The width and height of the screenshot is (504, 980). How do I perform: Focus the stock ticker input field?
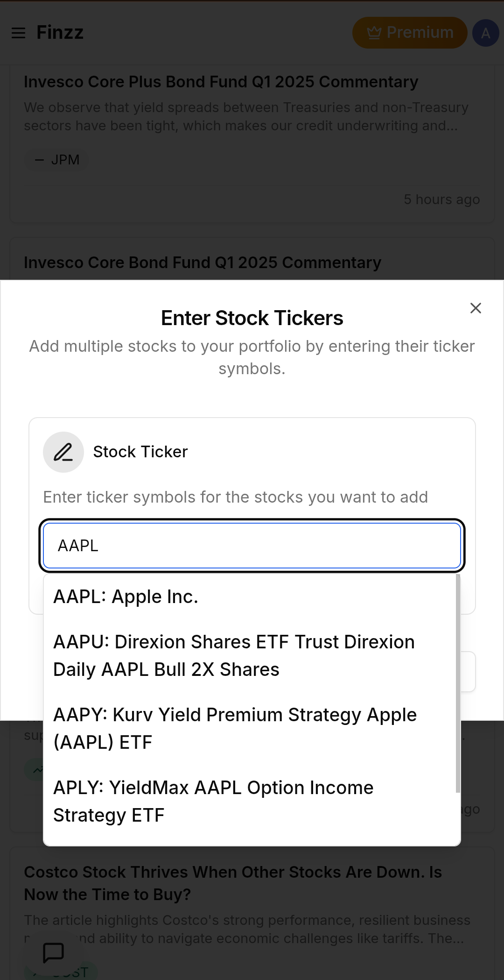tap(252, 546)
